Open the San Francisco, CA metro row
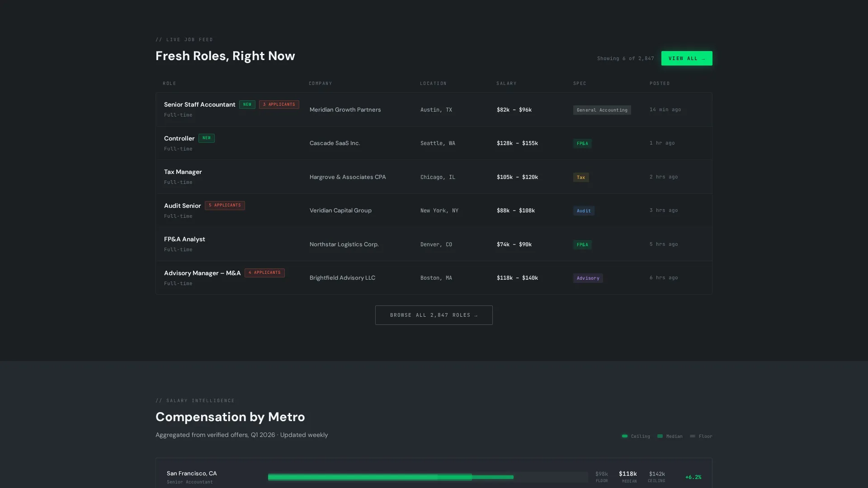 point(434,473)
